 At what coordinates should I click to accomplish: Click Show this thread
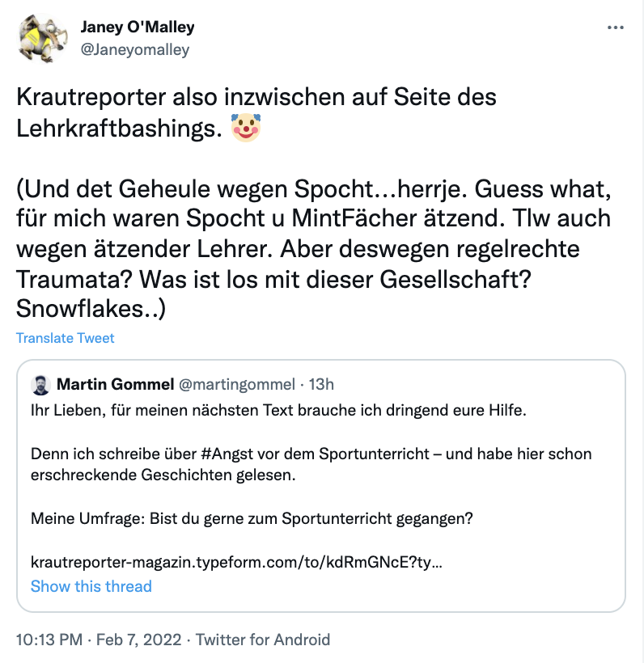click(91, 586)
